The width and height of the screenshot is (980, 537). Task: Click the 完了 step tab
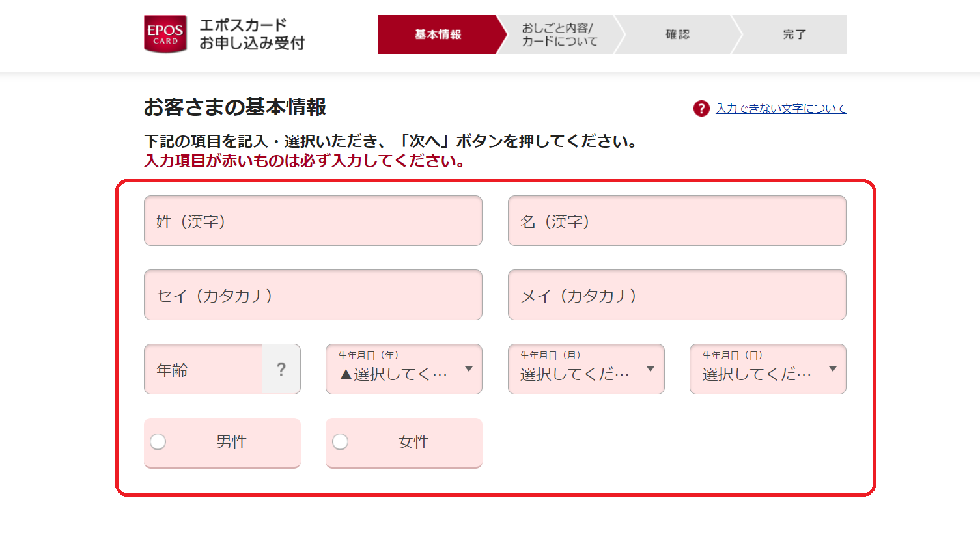[794, 34]
